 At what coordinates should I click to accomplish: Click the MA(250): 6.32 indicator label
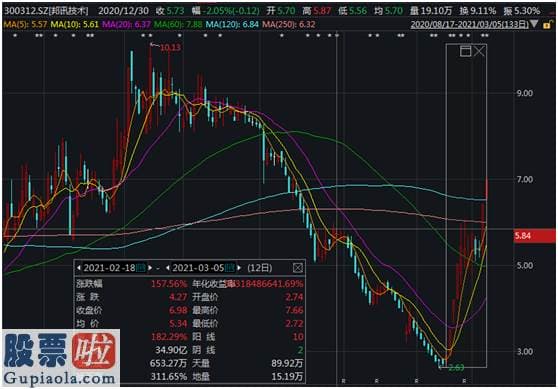[x=289, y=24]
